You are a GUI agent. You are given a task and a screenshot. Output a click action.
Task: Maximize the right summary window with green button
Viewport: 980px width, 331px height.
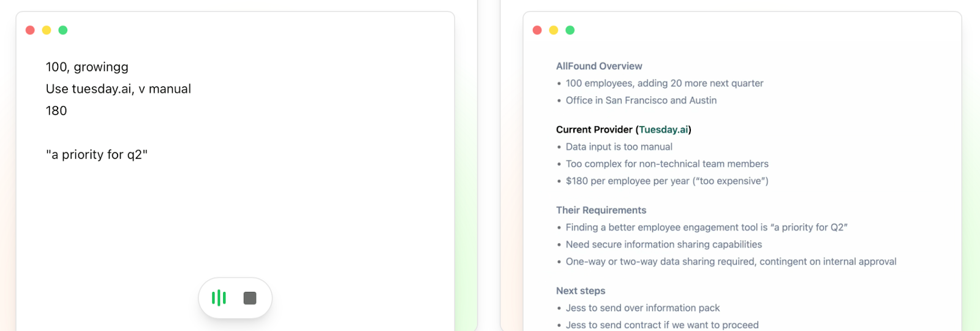pyautogui.click(x=570, y=30)
